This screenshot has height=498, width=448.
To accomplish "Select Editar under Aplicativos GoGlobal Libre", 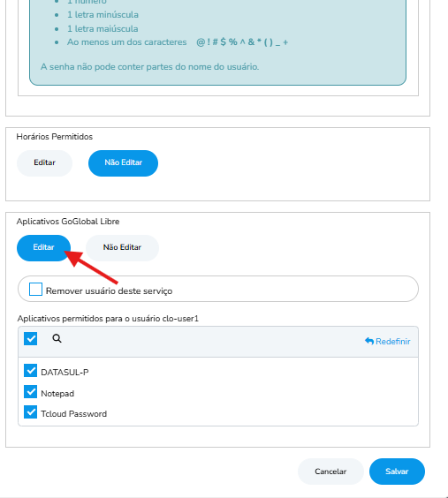I will click(43, 248).
